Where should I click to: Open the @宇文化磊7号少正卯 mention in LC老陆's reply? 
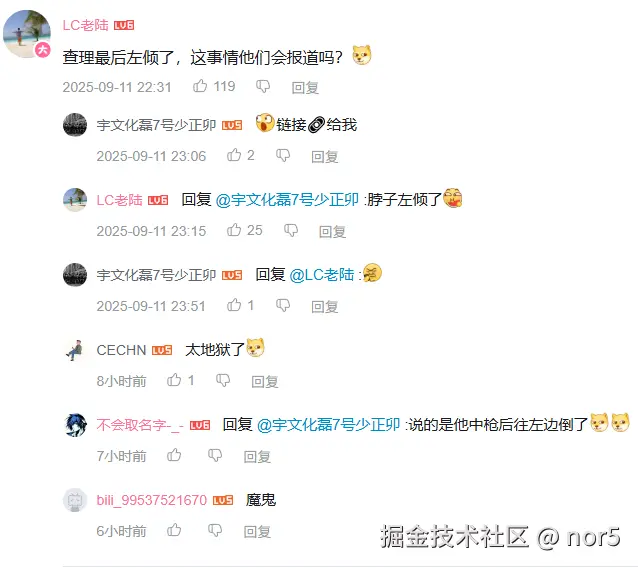click(x=287, y=200)
